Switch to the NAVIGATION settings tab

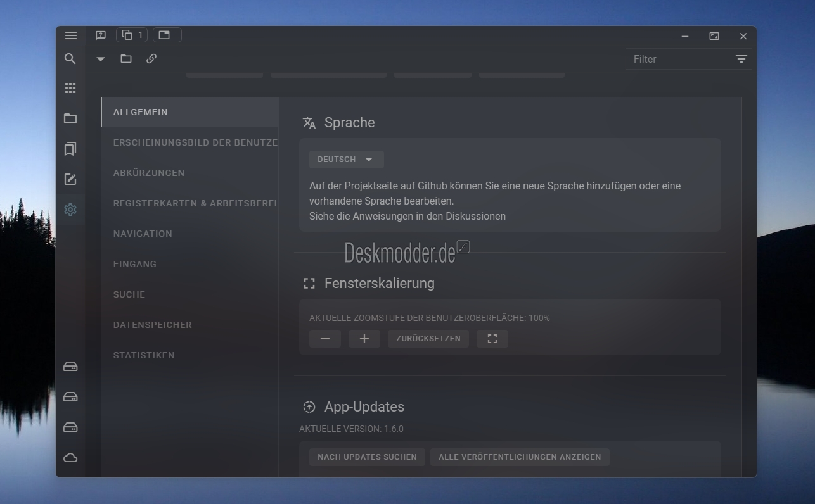(143, 234)
